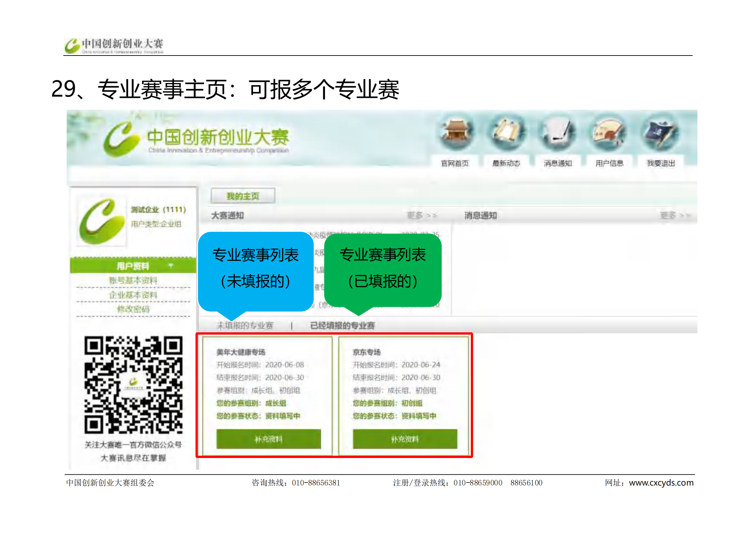Switch to 已经填报的专业赛 tab
756x534 pixels.
[x=342, y=325]
